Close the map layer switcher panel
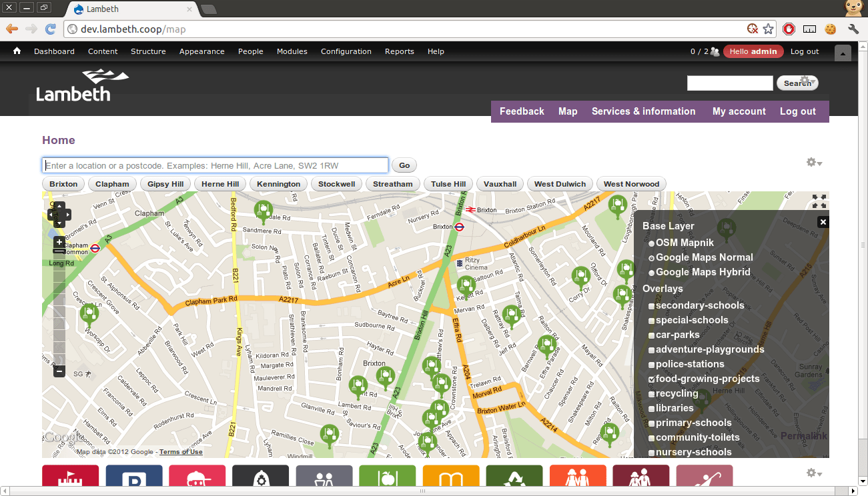 (x=823, y=222)
